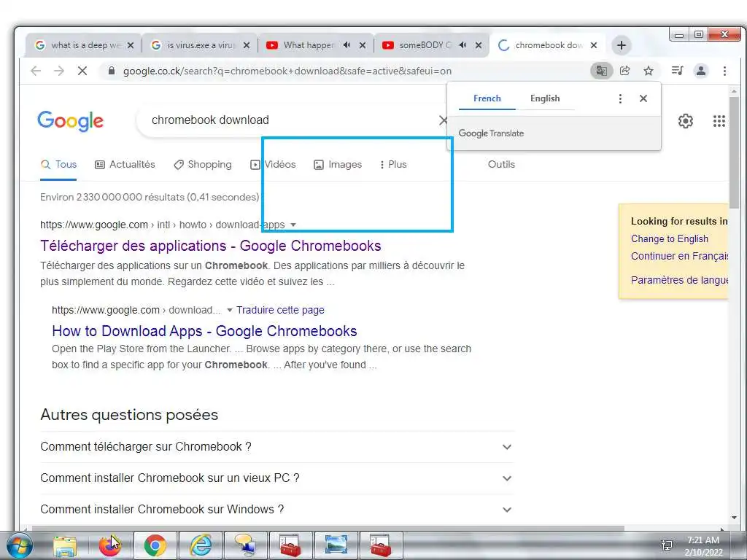Mute the 'What happen' YouTube tab audio icon
Viewport: 747px width, 560px height.
pos(347,44)
